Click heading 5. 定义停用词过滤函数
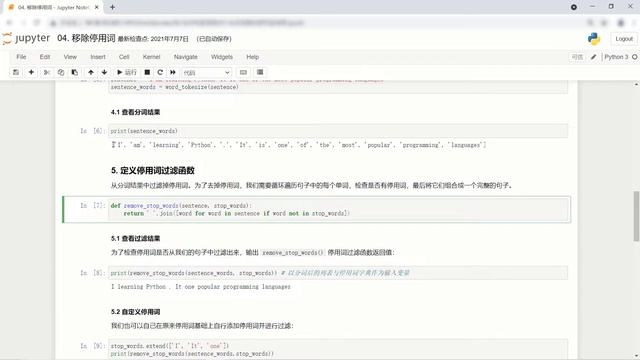This screenshot has height=360, width=640. tap(153, 170)
